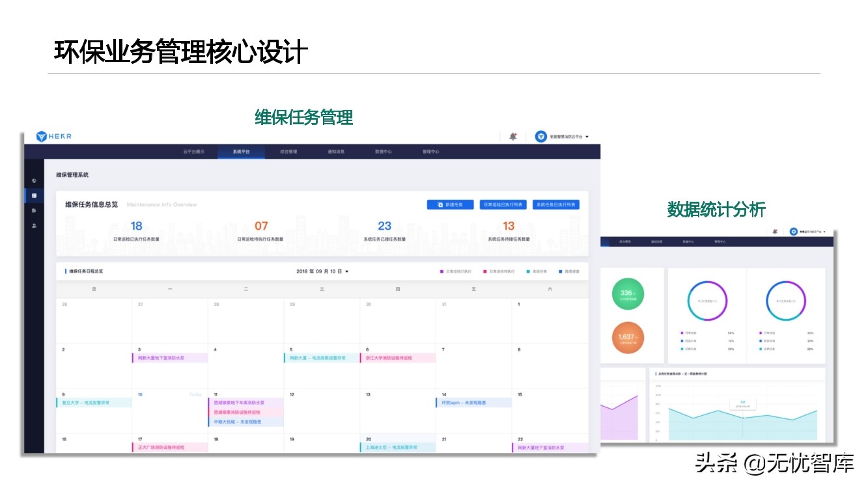Click the bell icon in the data statistics window

click(x=775, y=231)
